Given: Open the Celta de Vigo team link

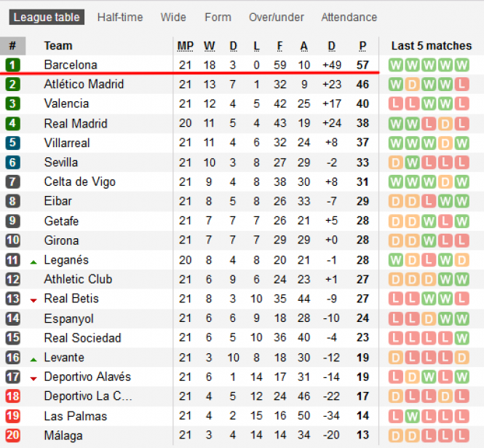Looking at the screenshot, I should (x=79, y=181).
